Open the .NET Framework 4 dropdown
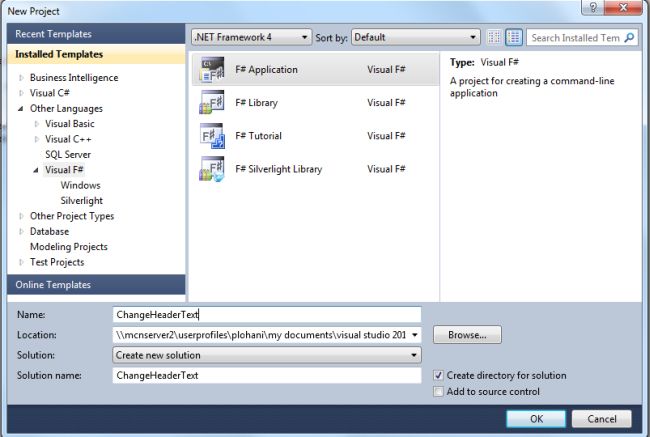 252,37
